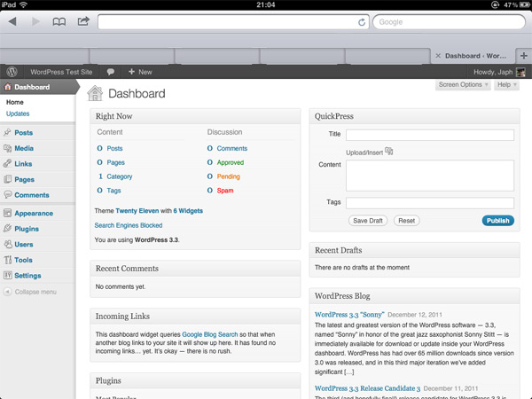
Task: Tap the Safari forward arrow
Action: coord(35,21)
